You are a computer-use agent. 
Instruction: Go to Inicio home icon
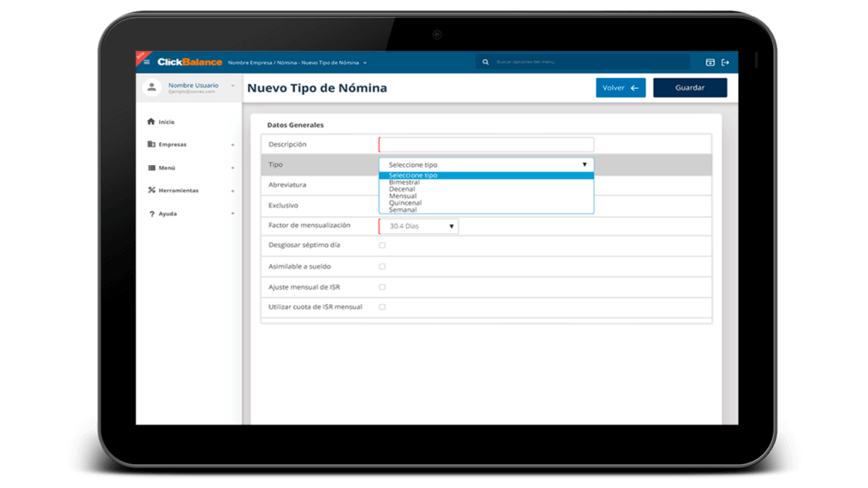pyautogui.click(x=151, y=122)
